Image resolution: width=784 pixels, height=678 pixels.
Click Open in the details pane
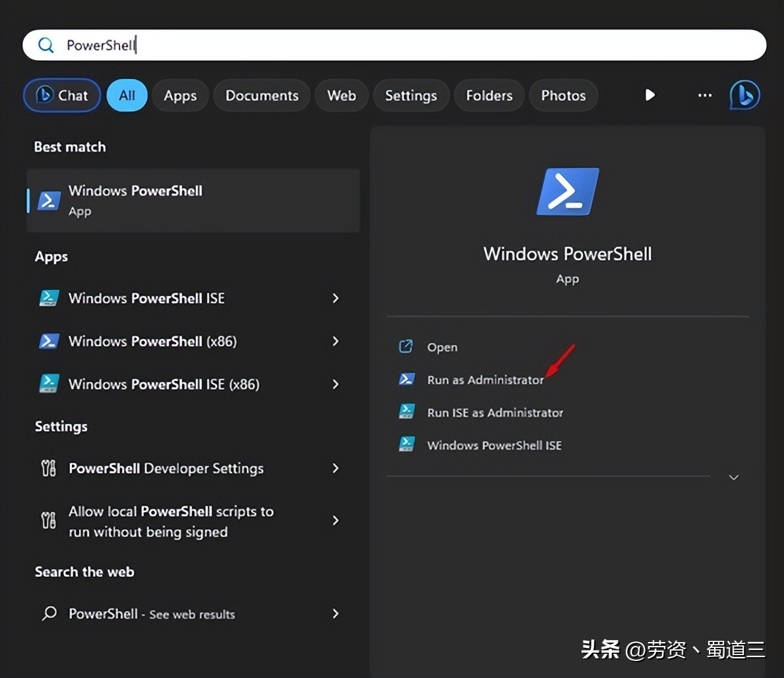click(x=442, y=347)
